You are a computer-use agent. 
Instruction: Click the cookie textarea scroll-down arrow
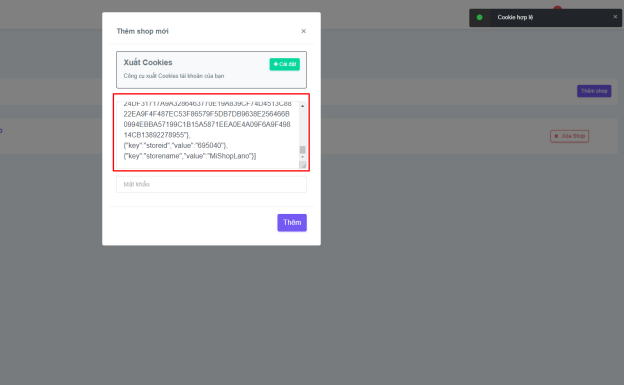(303, 157)
